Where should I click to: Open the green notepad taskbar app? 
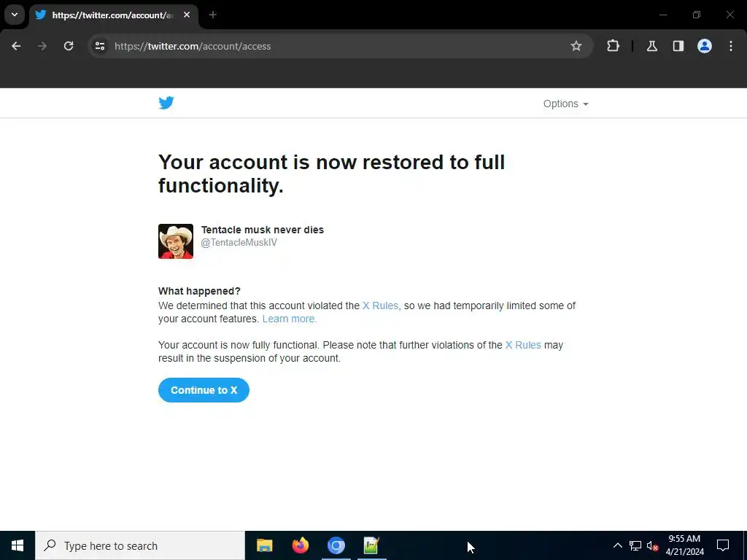(x=371, y=545)
